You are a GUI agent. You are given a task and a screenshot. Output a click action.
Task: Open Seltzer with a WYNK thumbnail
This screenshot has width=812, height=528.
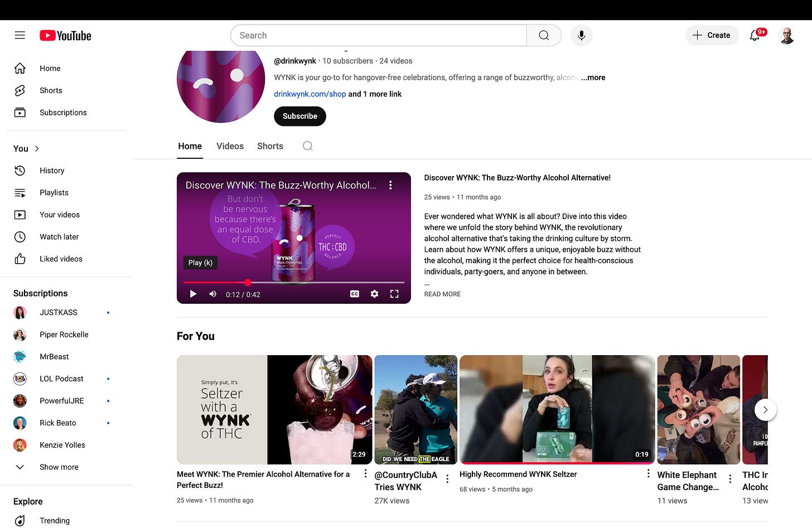(x=274, y=410)
